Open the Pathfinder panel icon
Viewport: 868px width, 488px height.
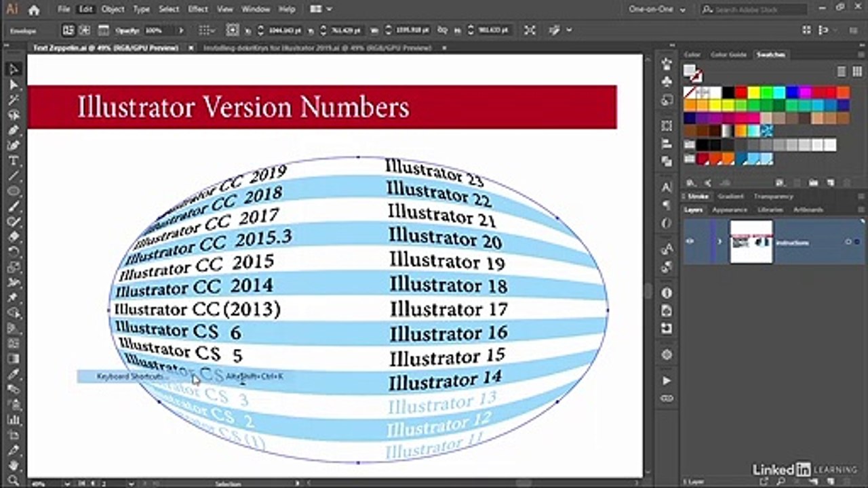pyautogui.click(x=667, y=161)
